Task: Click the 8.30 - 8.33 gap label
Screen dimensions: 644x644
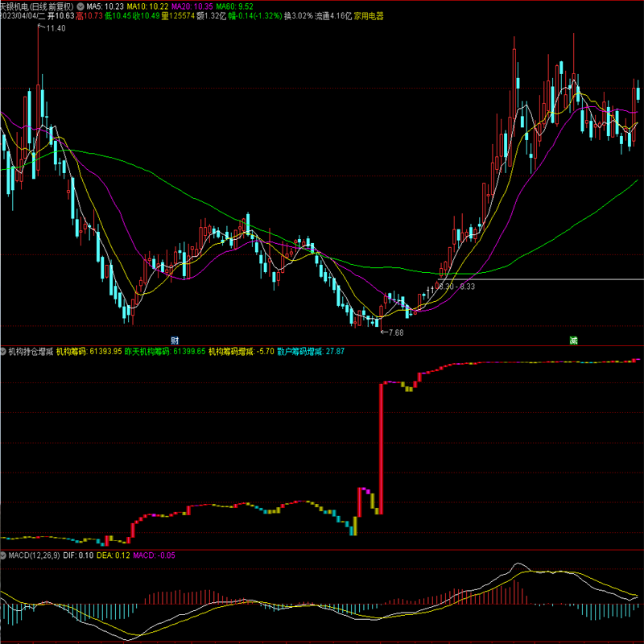Action: pyautogui.click(x=456, y=286)
